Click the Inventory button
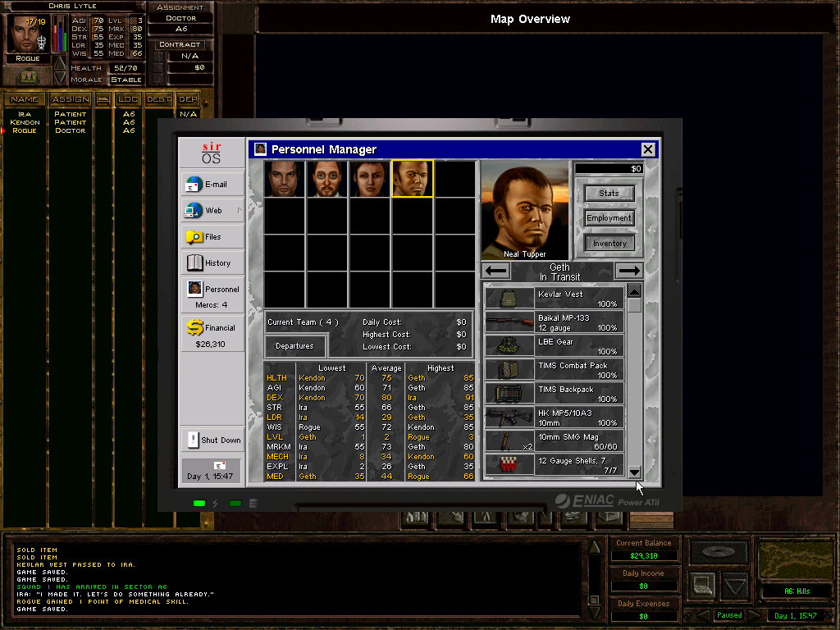 609,243
